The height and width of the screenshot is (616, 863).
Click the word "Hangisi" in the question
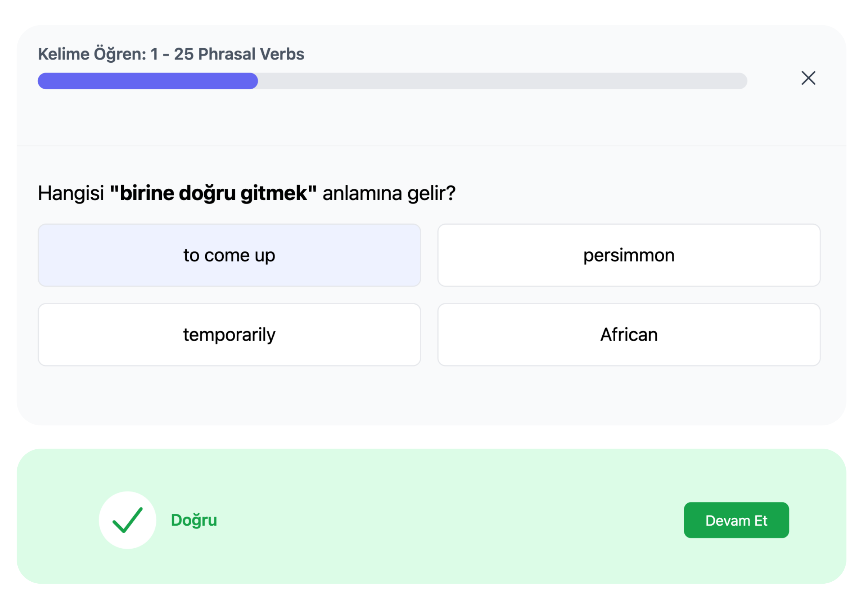71,193
